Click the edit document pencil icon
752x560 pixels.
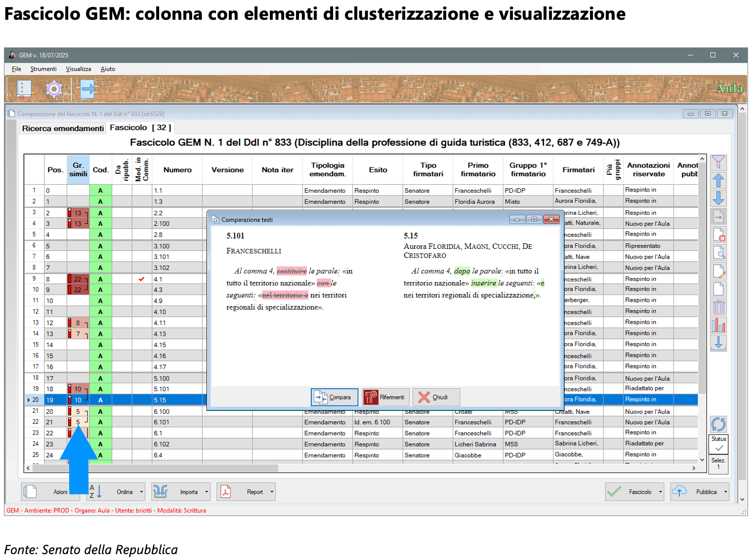[x=718, y=271]
